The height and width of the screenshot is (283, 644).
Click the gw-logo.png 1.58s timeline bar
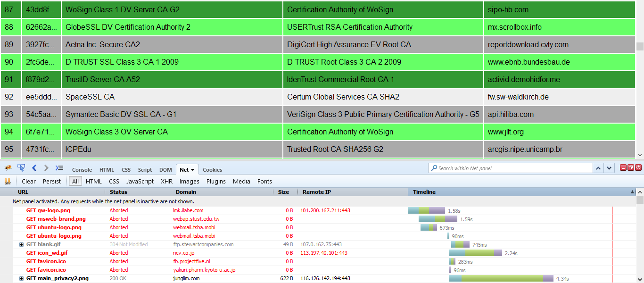point(427,210)
